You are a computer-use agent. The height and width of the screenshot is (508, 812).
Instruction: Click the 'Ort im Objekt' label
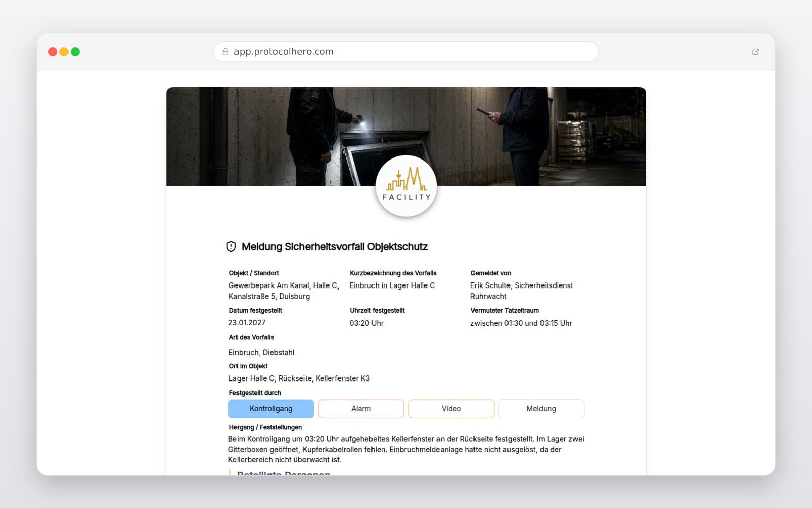pos(248,366)
